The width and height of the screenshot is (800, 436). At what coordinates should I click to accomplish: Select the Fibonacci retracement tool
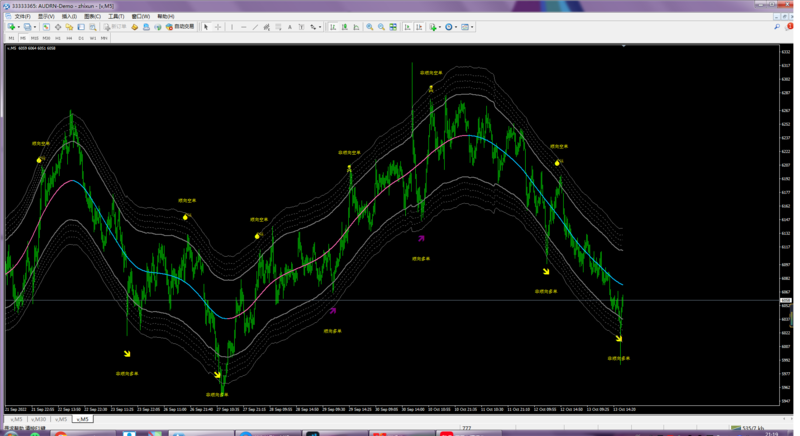pos(278,27)
